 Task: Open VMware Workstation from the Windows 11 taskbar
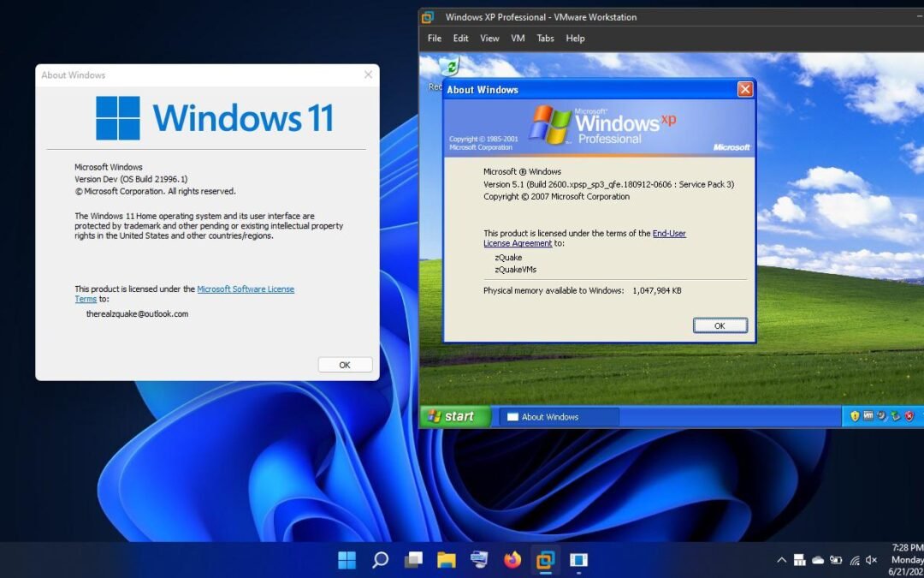545,560
